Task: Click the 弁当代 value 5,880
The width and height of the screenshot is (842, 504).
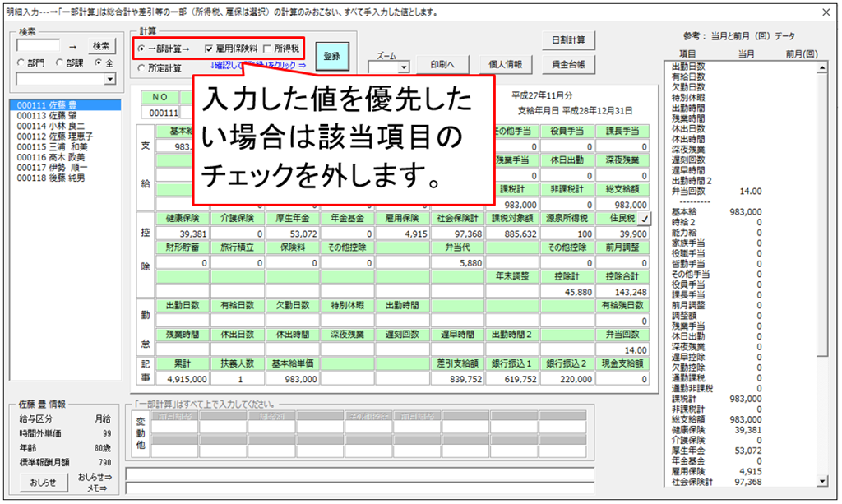Action: [457, 263]
